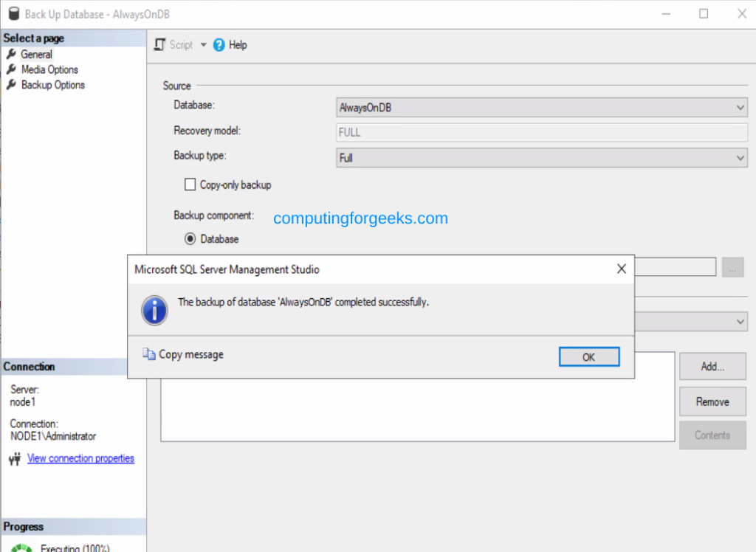Select the Database backup component radio button
The width and height of the screenshot is (756, 552).
click(190, 238)
